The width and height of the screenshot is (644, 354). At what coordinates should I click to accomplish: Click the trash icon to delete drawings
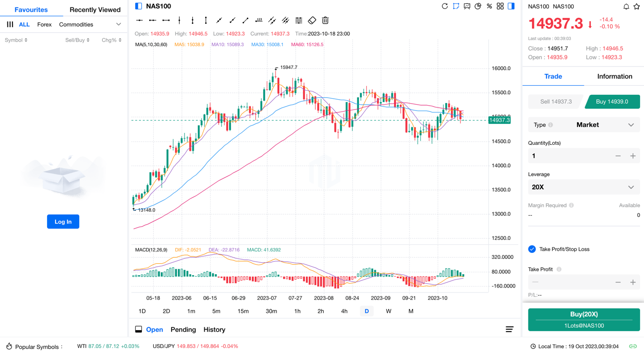(325, 20)
